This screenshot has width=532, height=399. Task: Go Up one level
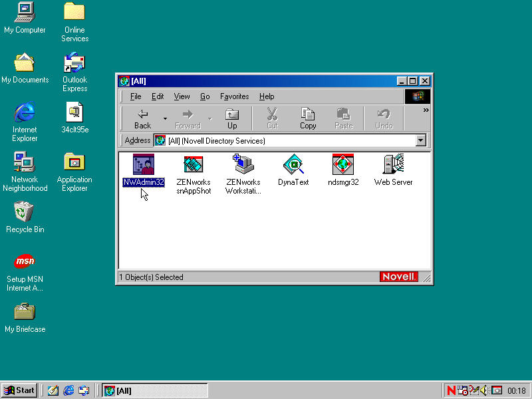[232, 119]
